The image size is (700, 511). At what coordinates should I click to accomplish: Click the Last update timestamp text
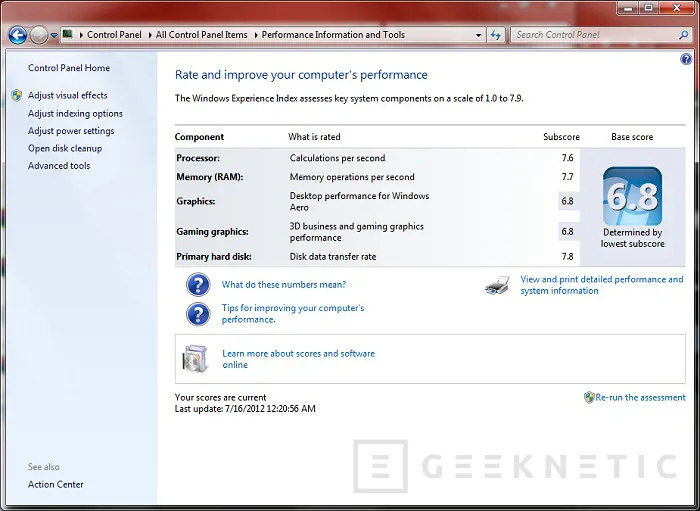click(x=245, y=408)
